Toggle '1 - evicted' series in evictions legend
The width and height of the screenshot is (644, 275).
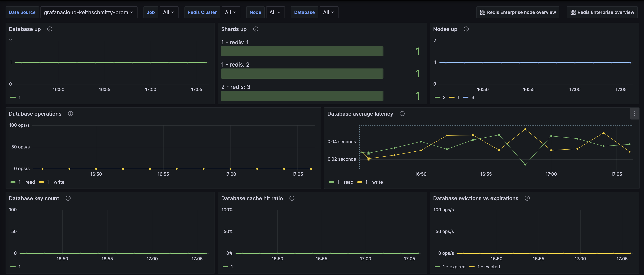(x=488, y=267)
